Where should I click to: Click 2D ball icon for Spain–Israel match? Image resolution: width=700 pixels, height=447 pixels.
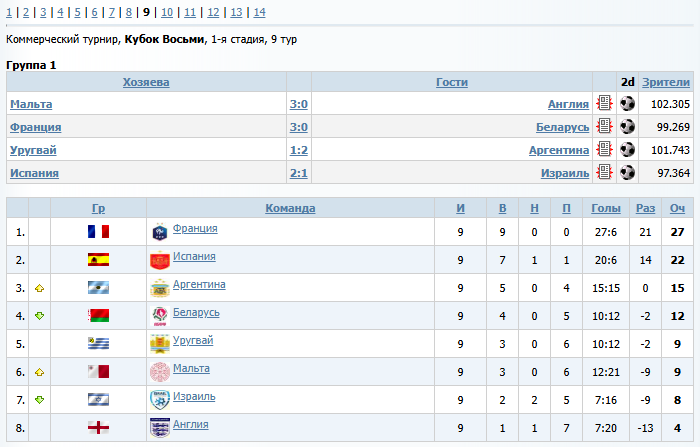coord(627,172)
